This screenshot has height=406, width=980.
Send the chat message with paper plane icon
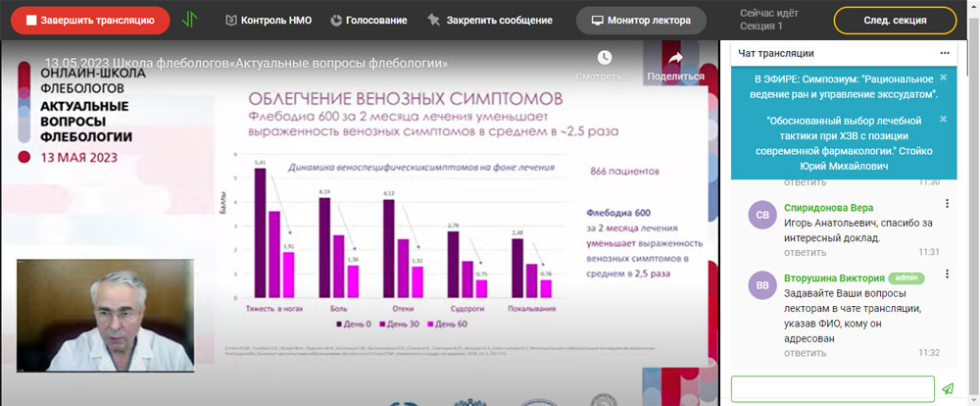(948, 388)
